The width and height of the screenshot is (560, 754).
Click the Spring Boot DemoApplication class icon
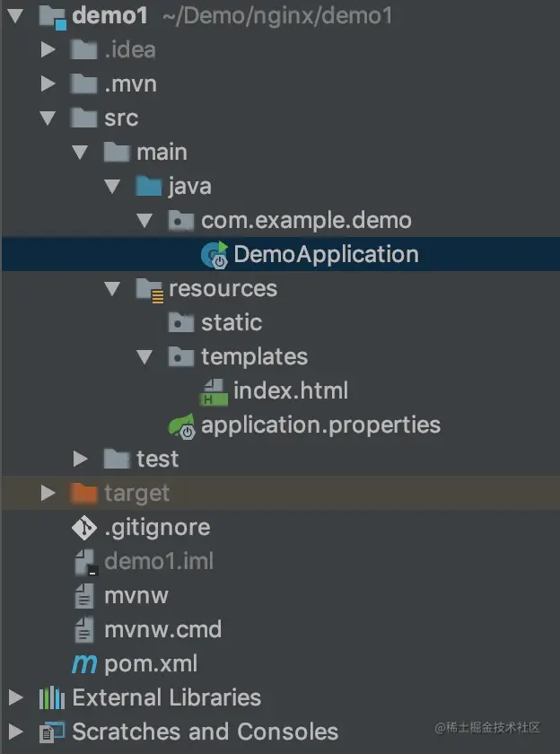click(214, 254)
